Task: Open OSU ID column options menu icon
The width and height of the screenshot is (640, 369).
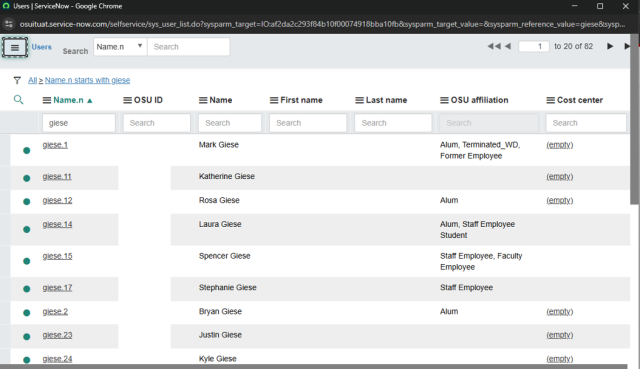Action: [x=128, y=100]
